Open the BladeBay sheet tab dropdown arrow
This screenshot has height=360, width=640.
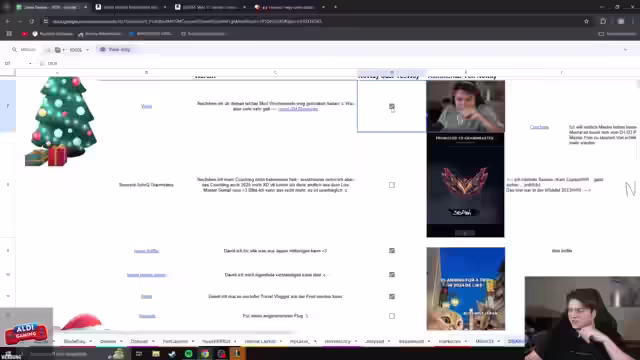91,341
